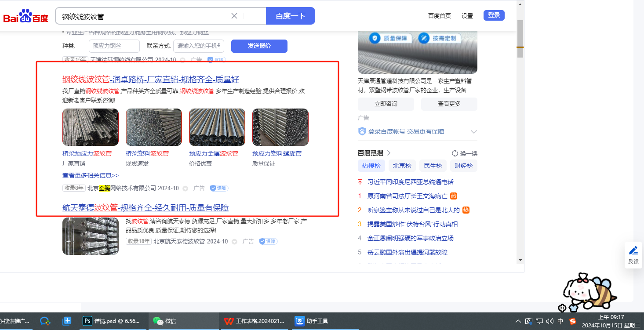Click the 热 badge after 原河南省司法厅长王文海病亡
The height and width of the screenshot is (330, 644).
coord(454,196)
